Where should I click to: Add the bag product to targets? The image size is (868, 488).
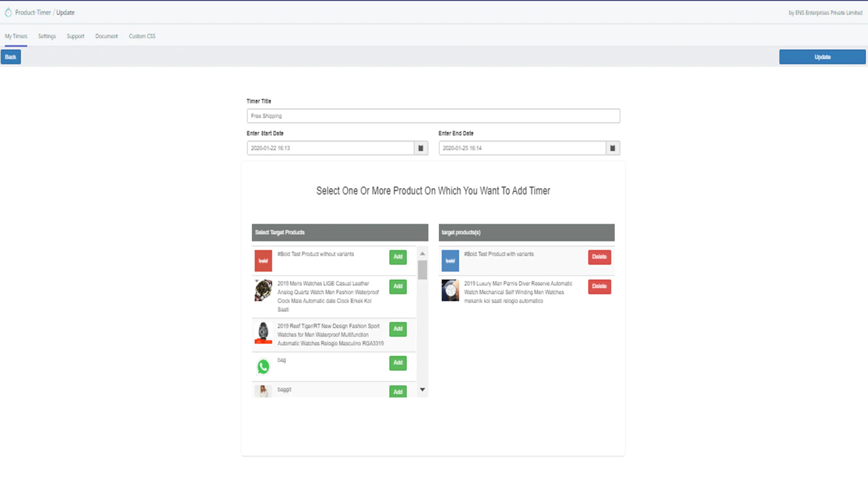point(398,363)
